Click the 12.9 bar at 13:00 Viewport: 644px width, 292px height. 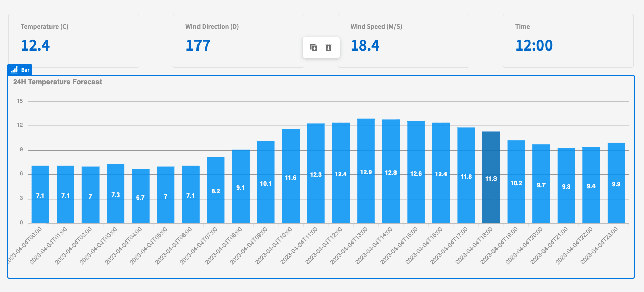point(366,171)
